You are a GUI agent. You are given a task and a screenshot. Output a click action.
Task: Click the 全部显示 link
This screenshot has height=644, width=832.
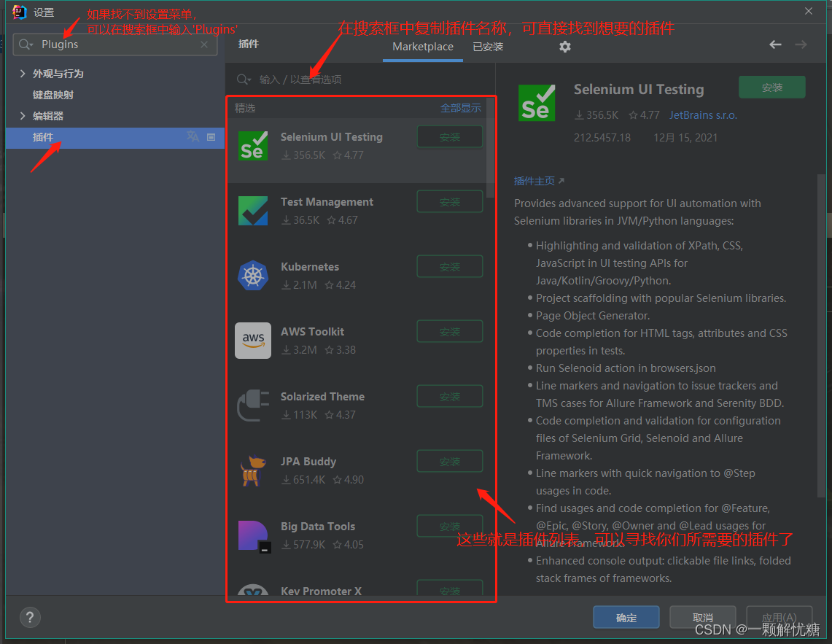click(x=461, y=109)
